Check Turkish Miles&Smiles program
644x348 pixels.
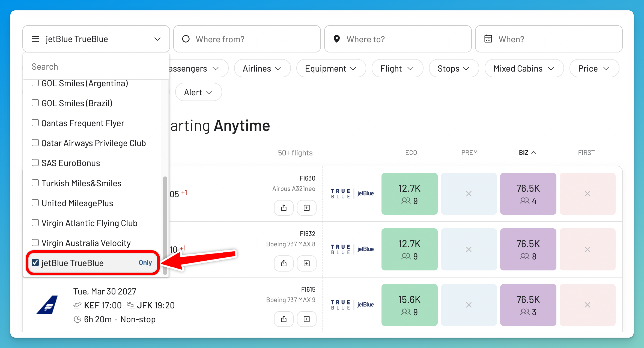[x=35, y=183]
